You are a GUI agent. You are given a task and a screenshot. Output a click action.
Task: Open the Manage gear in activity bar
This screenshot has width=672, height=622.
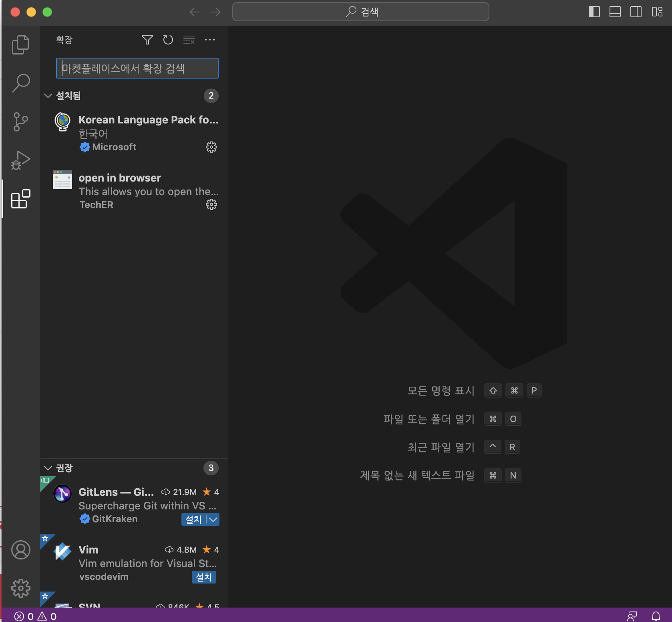pos(21,588)
